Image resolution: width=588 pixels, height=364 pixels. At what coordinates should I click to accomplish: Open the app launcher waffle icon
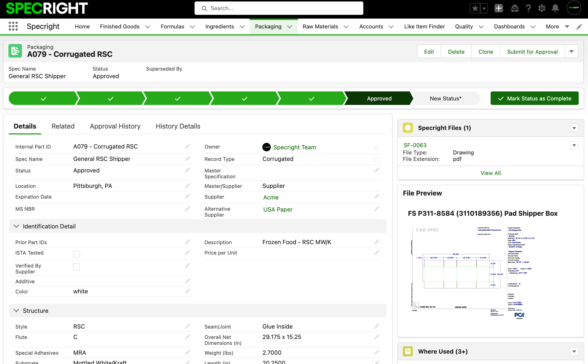pyautogui.click(x=13, y=26)
